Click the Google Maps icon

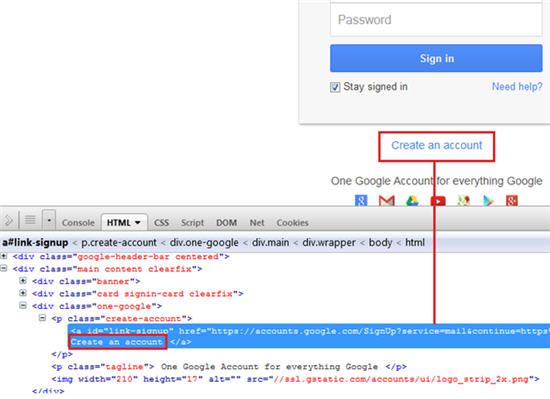pyautogui.click(x=463, y=201)
